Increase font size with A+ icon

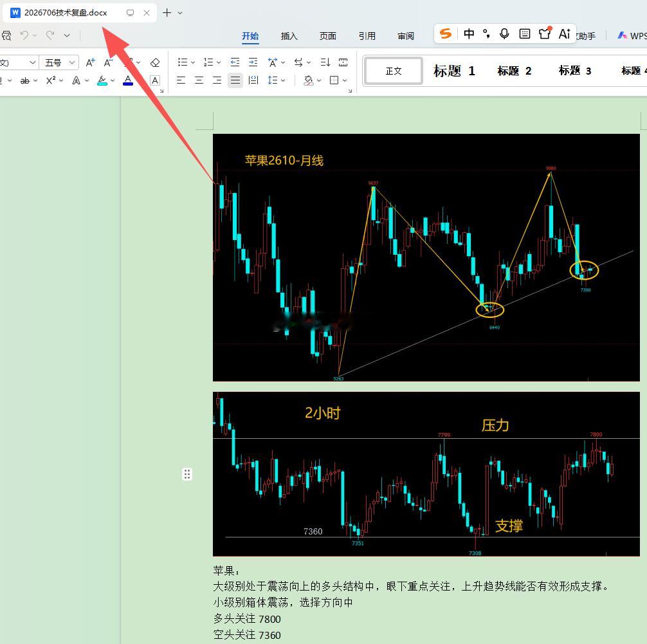91,62
